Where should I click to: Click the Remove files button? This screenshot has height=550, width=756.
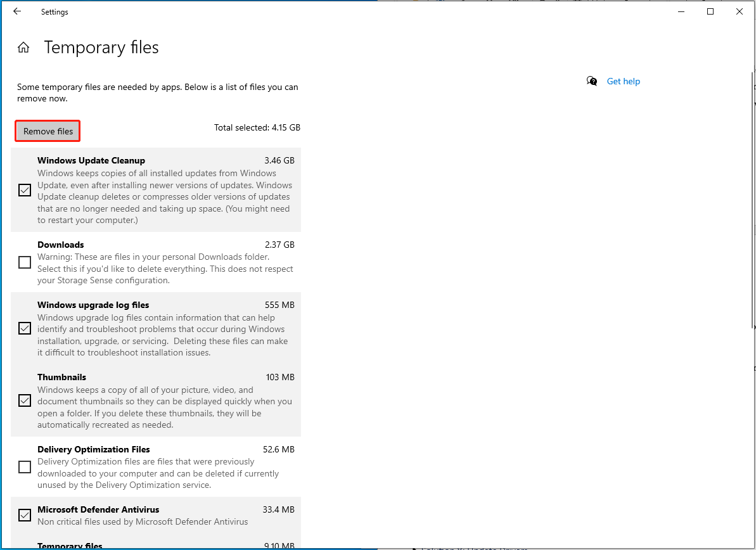[47, 131]
